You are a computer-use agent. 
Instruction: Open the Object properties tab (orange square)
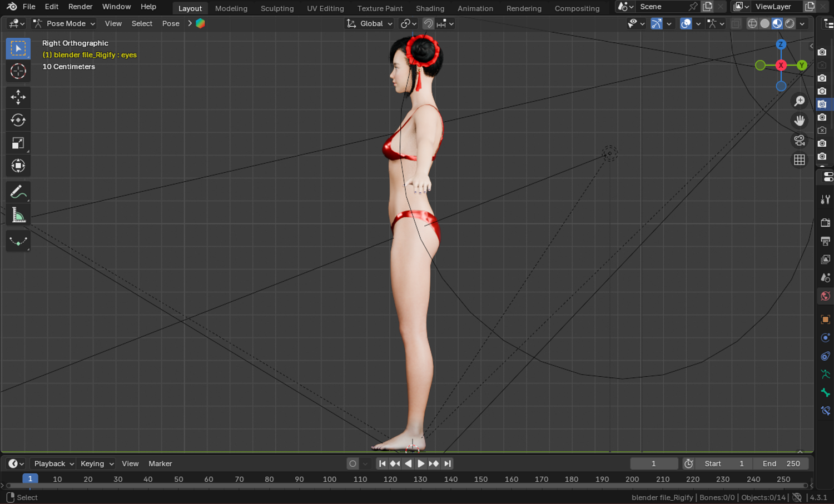tap(825, 320)
